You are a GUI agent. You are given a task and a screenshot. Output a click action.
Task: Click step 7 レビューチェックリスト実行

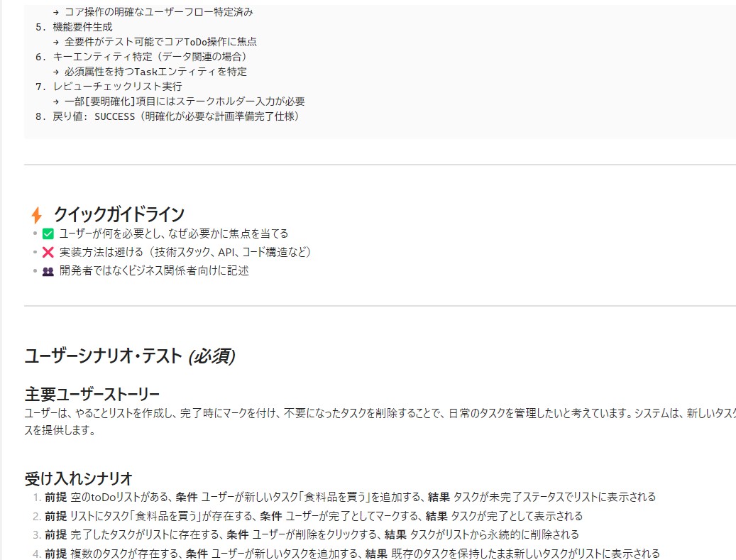109,87
